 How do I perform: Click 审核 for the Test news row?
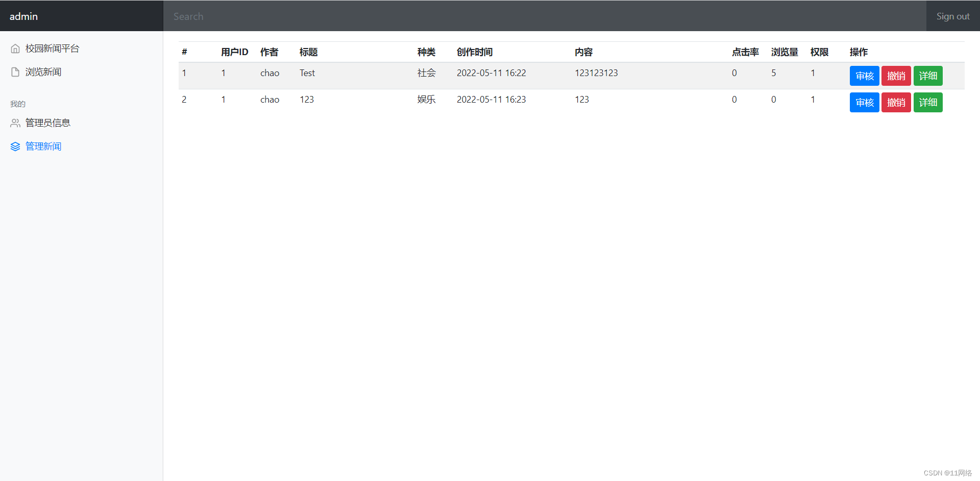point(864,76)
